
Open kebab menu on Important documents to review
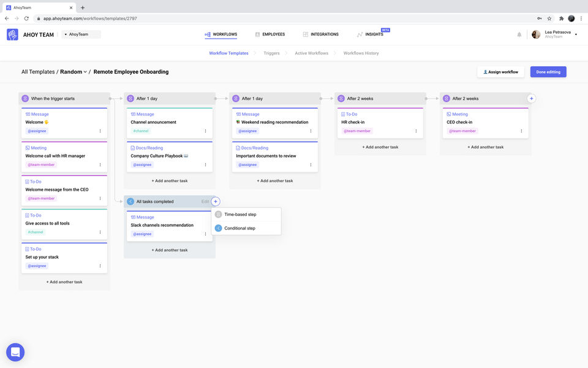311,165
